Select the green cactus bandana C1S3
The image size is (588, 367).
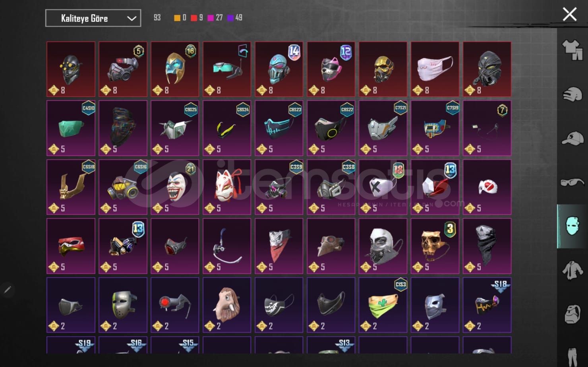383,305
